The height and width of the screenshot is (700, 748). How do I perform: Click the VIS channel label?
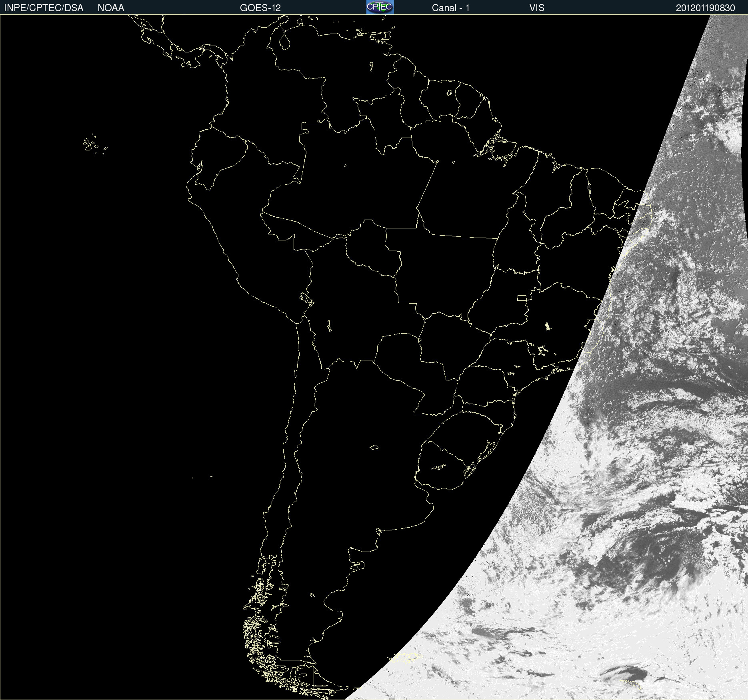pyautogui.click(x=537, y=8)
